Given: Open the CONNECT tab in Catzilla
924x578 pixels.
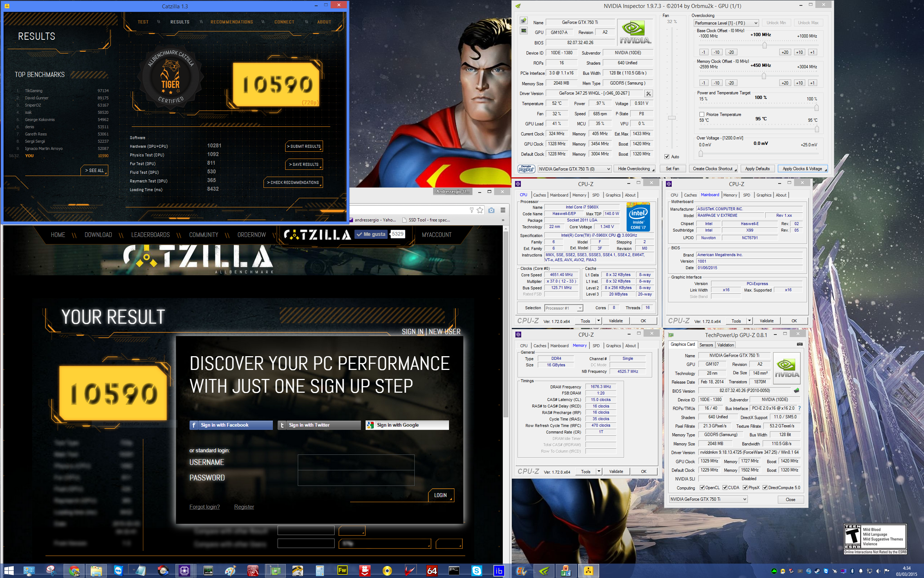Looking at the screenshot, I should [x=284, y=22].
